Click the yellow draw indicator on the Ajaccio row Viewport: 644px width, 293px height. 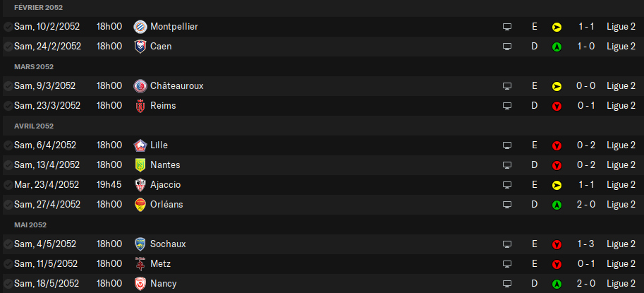557,185
